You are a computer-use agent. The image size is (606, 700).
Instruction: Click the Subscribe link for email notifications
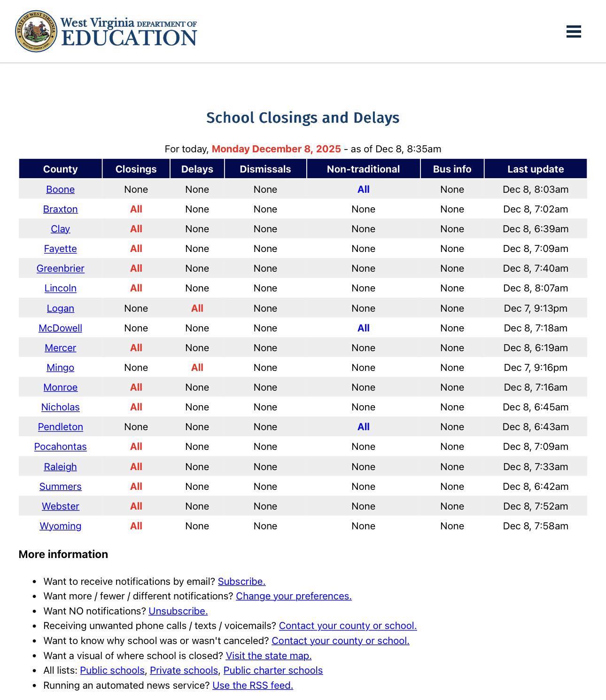click(x=241, y=582)
